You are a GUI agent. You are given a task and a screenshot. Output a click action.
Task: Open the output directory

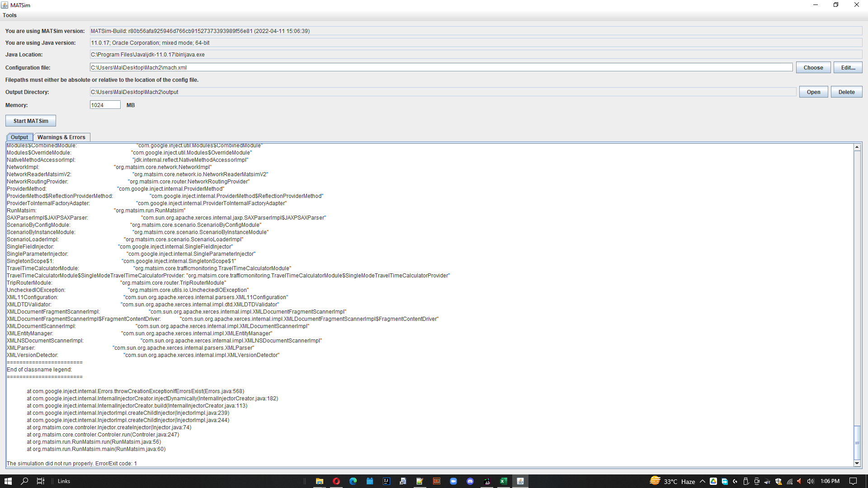click(813, 92)
